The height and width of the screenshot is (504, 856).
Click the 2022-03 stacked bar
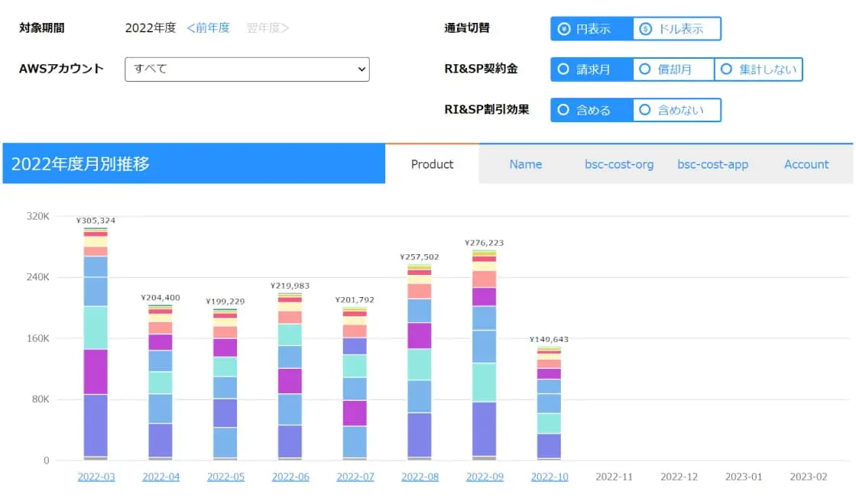[x=96, y=344]
